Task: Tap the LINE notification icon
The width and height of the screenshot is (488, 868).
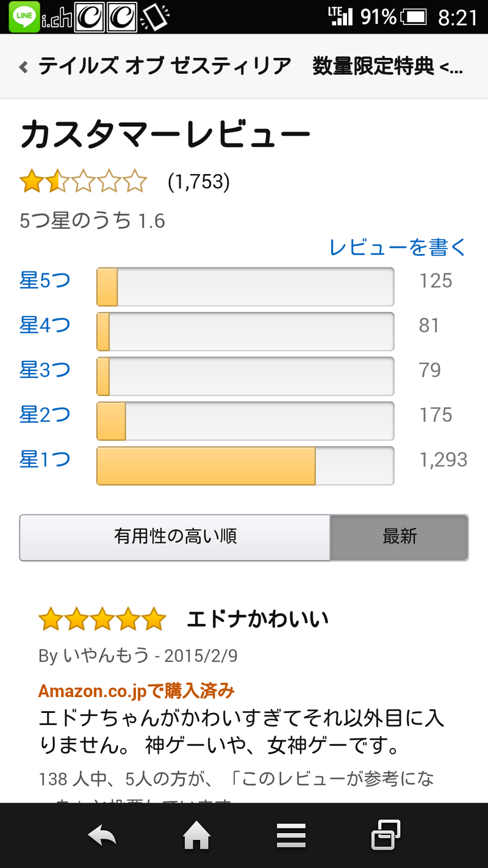Action: coord(24,17)
